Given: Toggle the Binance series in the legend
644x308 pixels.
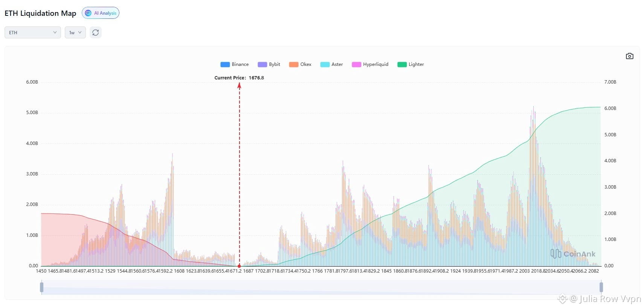Looking at the screenshot, I should pyautogui.click(x=235, y=64).
